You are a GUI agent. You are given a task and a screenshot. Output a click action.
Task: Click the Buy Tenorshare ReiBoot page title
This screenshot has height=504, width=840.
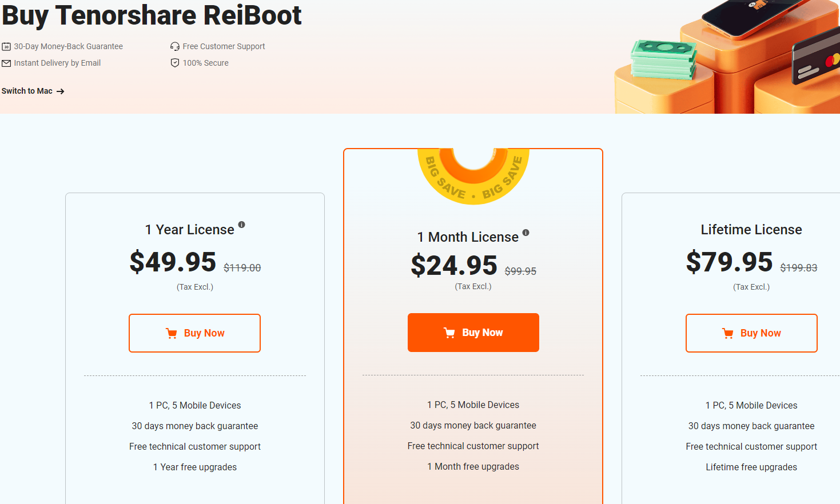pos(152,15)
